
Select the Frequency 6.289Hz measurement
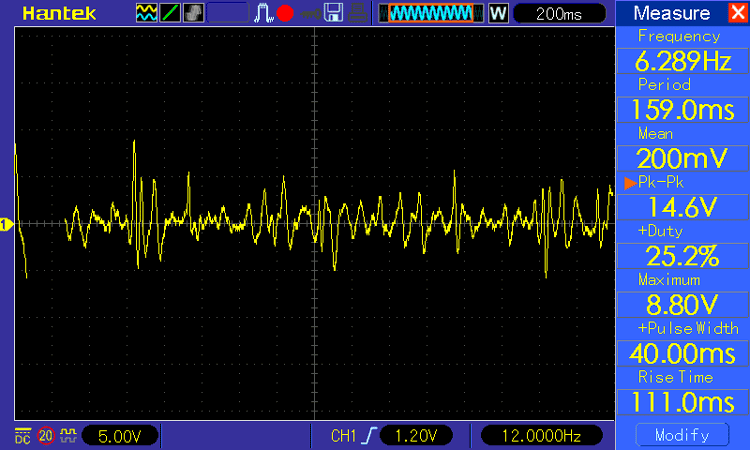(x=683, y=61)
